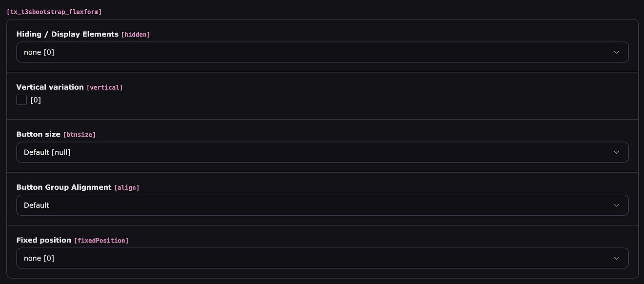Open the Button size dropdown showing Default [null]
The width and height of the screenshot is (644, 284).
pyautogui.click(x=312, y=152)
